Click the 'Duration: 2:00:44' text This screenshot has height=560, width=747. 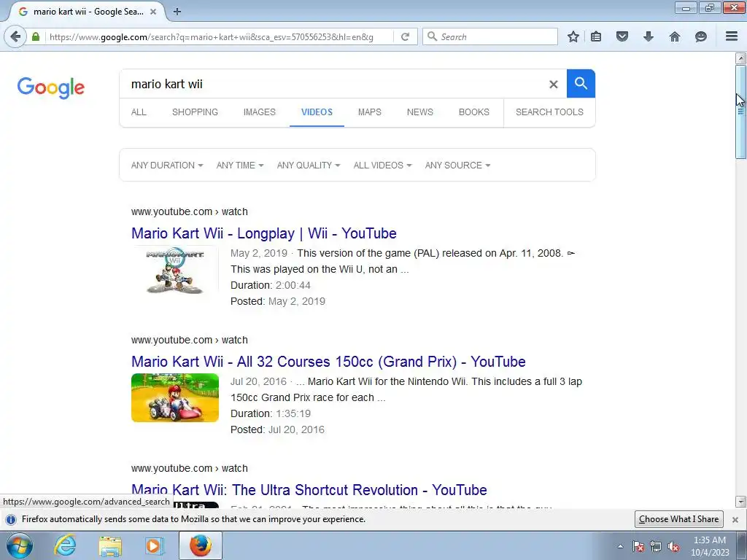(271, 285)
